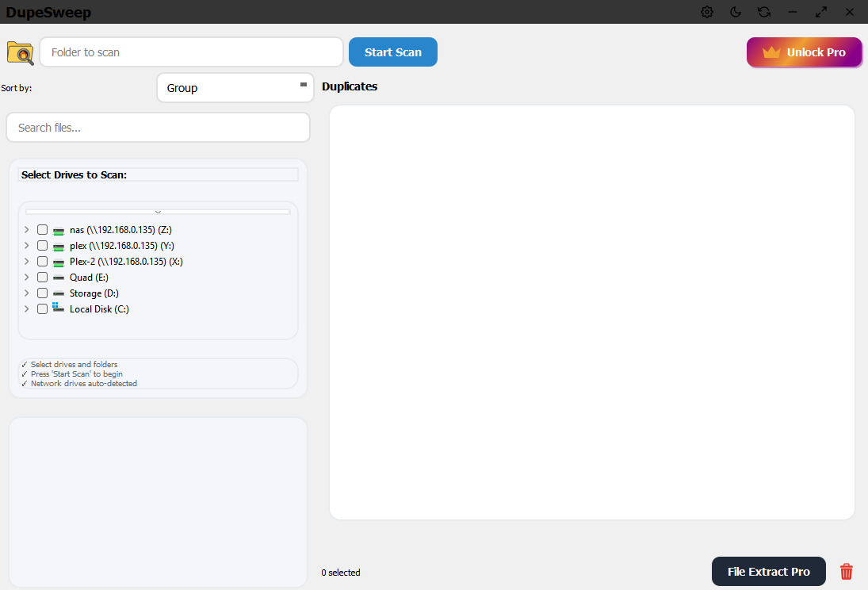Click the refresh arrows icon
Screen dimensions: 868x590
click(764, 12)
